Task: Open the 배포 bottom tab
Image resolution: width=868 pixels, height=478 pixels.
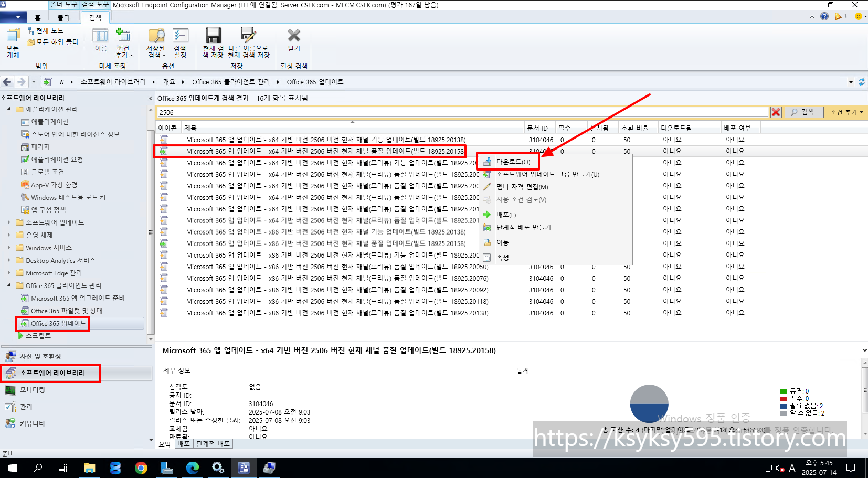Action: (x=184, y=444)
